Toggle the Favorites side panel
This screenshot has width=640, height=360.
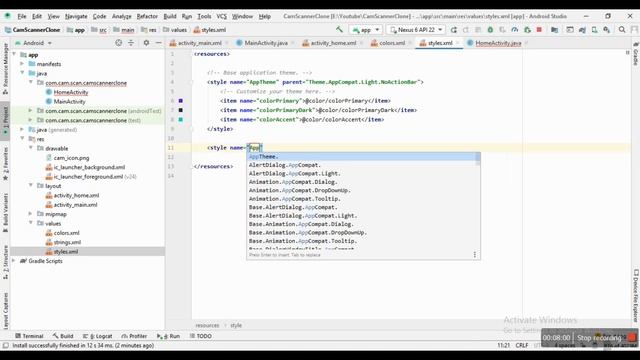(5, 164)
